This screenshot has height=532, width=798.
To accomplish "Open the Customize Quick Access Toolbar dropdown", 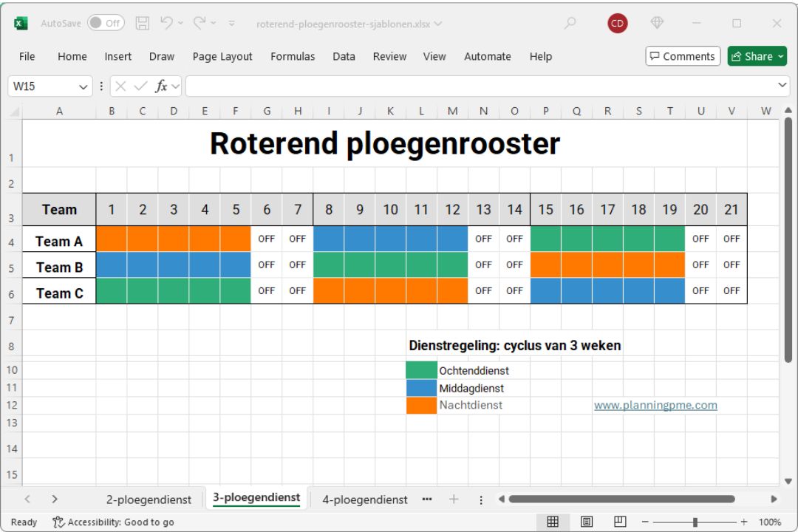I will [x=231, y=23].
